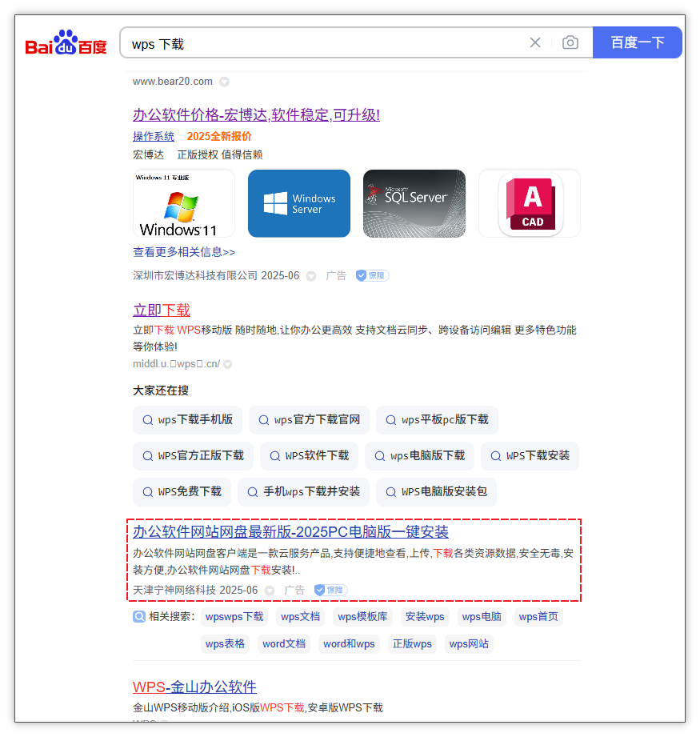Click the Windows Server product image

click(298, 203)
